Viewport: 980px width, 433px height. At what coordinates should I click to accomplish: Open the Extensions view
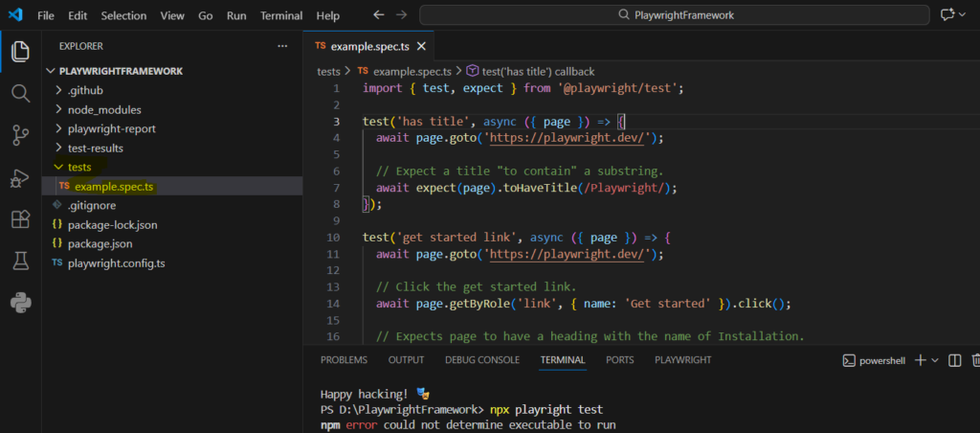20,219
